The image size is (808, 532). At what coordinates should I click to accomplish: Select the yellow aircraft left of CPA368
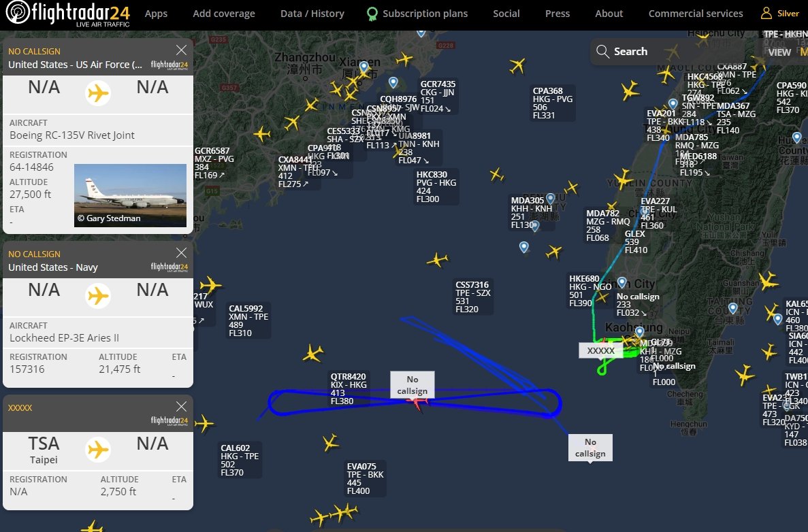[x=517, y=65]
